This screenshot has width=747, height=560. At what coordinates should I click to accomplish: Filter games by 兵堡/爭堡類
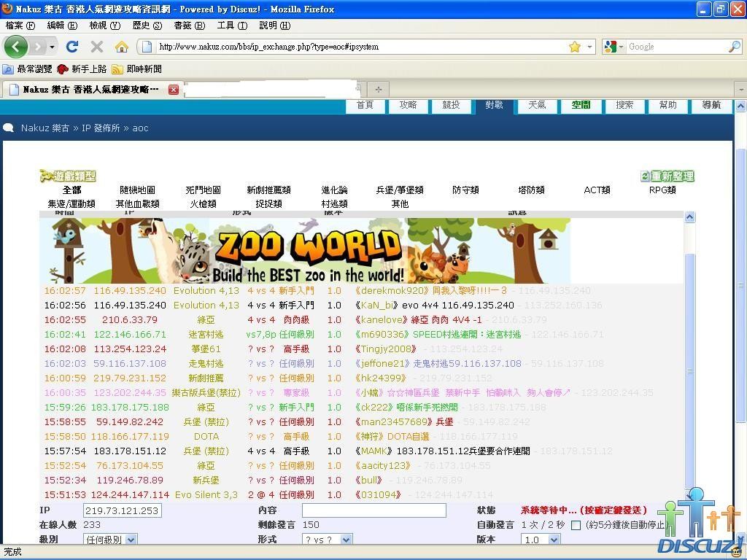(400, 190)
